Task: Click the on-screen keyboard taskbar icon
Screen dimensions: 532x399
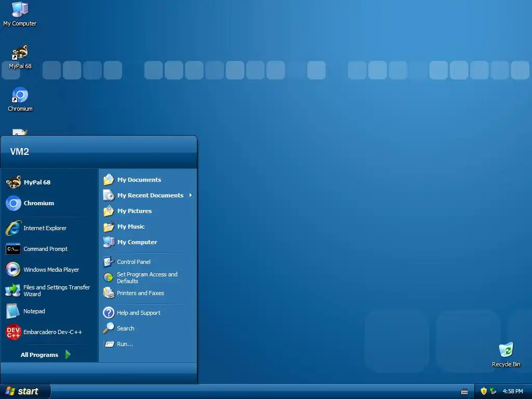Action: tap(464, 392)
